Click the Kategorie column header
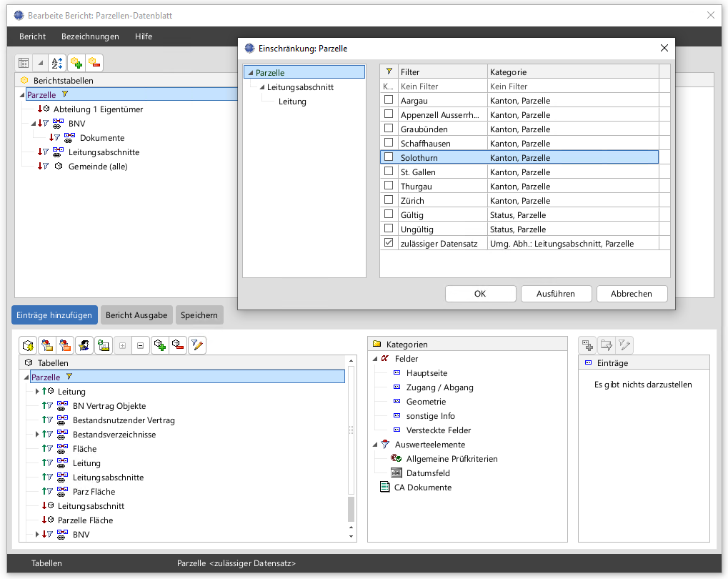The image size is (728, 579). (573, 71)
